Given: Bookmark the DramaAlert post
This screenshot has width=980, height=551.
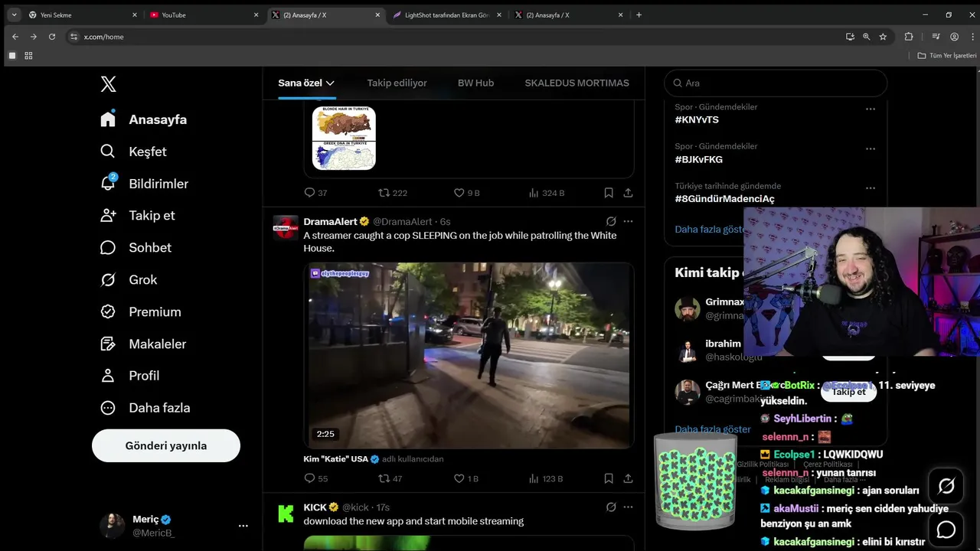Looking at the screenshot, I should pyautogui.click(x=609, y=478).
